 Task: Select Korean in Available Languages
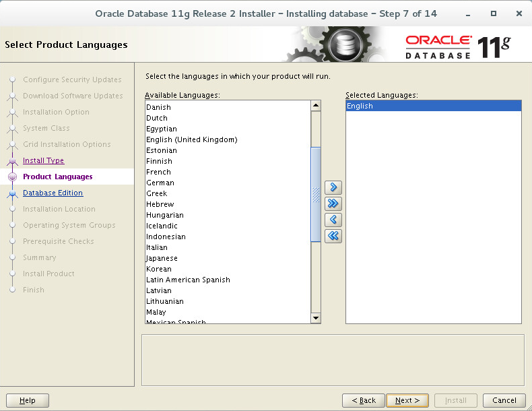(x=228, y=269)
